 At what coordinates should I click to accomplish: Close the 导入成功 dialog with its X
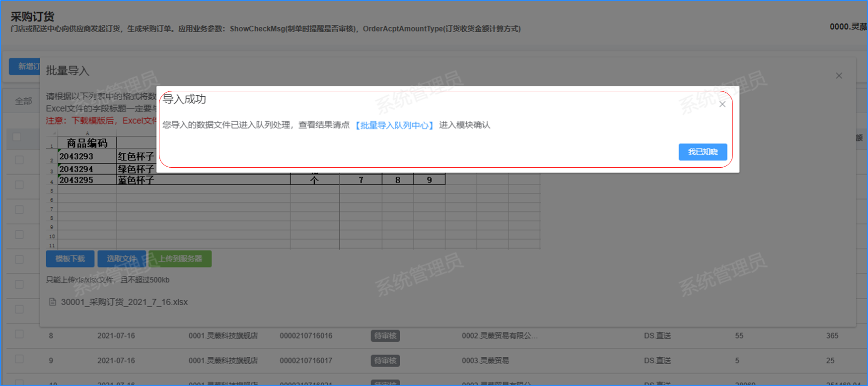pos(723,104)
